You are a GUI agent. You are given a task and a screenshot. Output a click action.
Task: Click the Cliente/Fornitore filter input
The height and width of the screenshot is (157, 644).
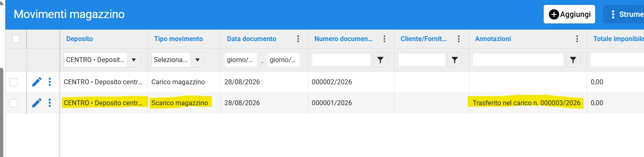click(422, 60)
